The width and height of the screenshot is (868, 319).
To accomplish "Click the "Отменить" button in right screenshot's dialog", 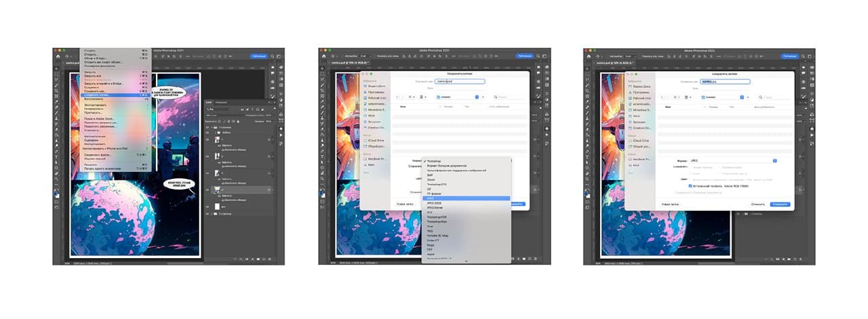I will (757, 204).
